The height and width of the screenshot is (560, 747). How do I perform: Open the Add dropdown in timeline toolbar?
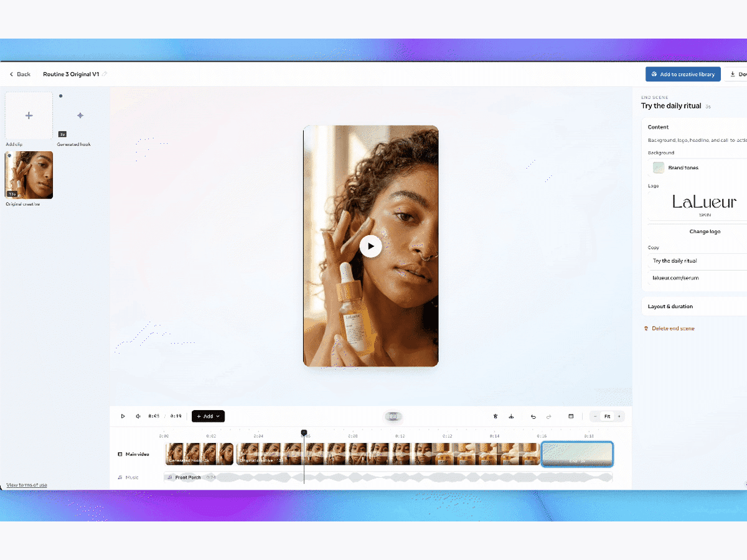[x=208, y=416]
